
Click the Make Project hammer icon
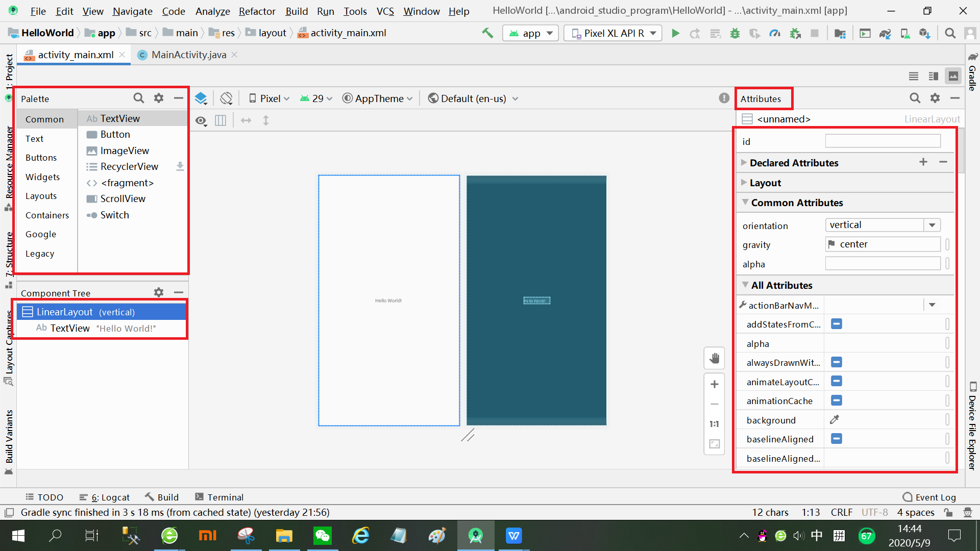(487, 33)
